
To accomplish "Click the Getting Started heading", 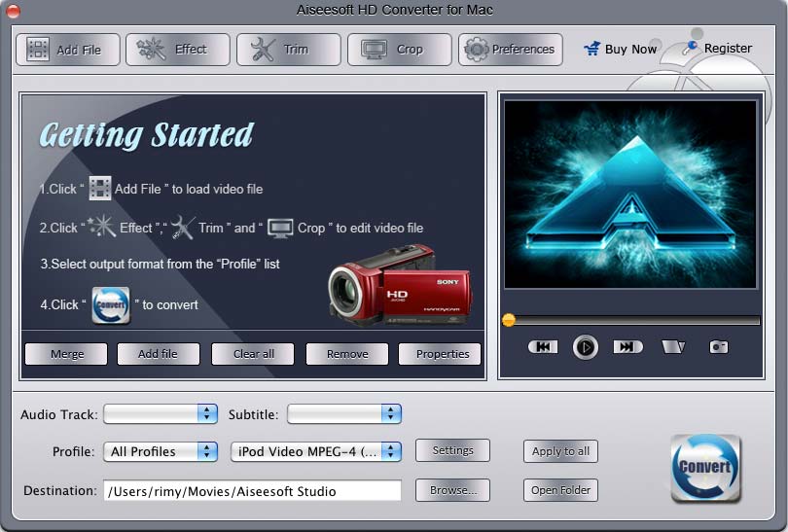I will (147, 135).
